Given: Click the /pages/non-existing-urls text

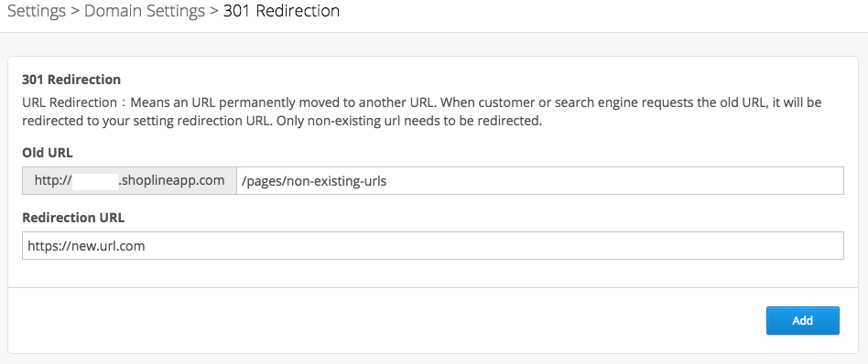Looking at the screenshot, I should (x=314, y=181).
